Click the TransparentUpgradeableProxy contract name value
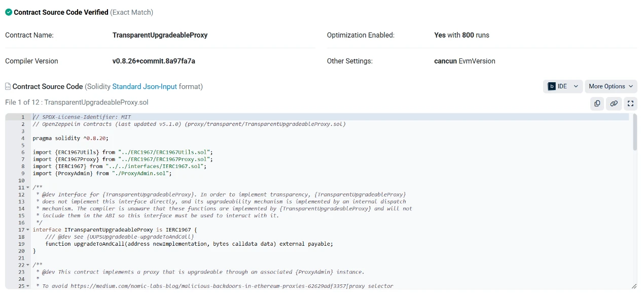The width and height of the screenshot is (644, 294). coord(160,36)
